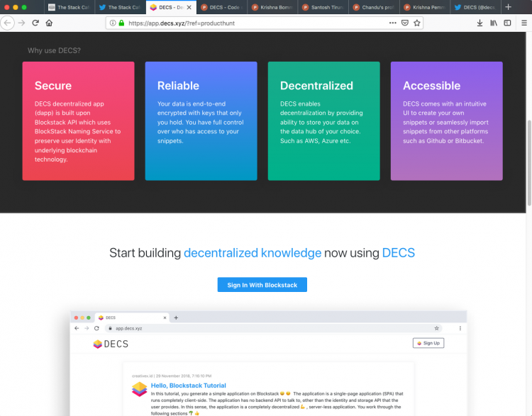The height and width of the screenshot is (416, 532).
Task: Click the preview browser's reload icon
Action: (96, 328)
